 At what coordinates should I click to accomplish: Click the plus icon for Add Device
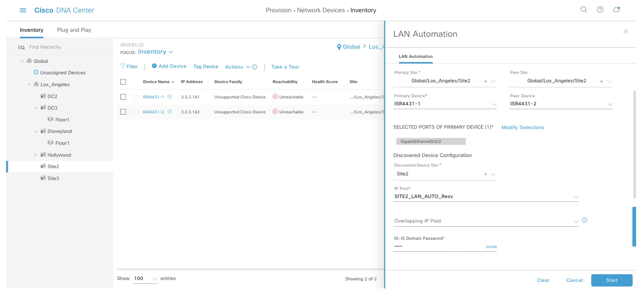pos(154,66)
